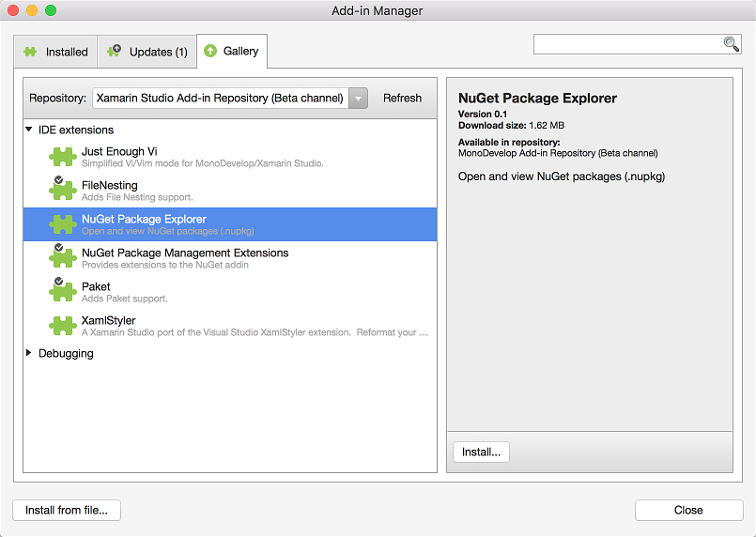
Task: Click 'Adds File Nesting support.' description
Action: point(137,197)
